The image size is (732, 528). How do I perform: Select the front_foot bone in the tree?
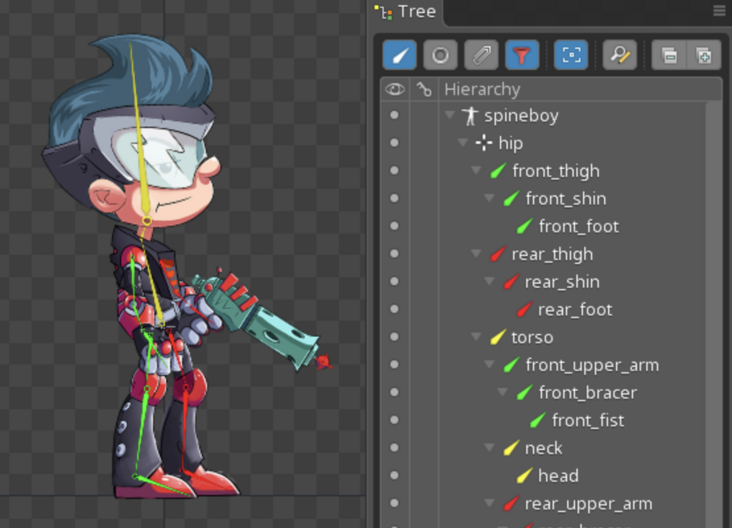point(578,226)
